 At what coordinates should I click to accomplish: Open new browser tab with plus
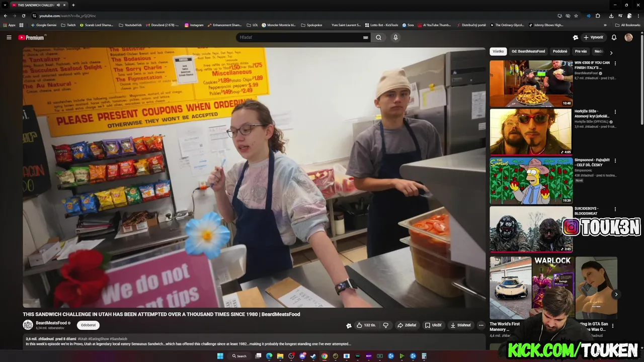pos(73,5)
